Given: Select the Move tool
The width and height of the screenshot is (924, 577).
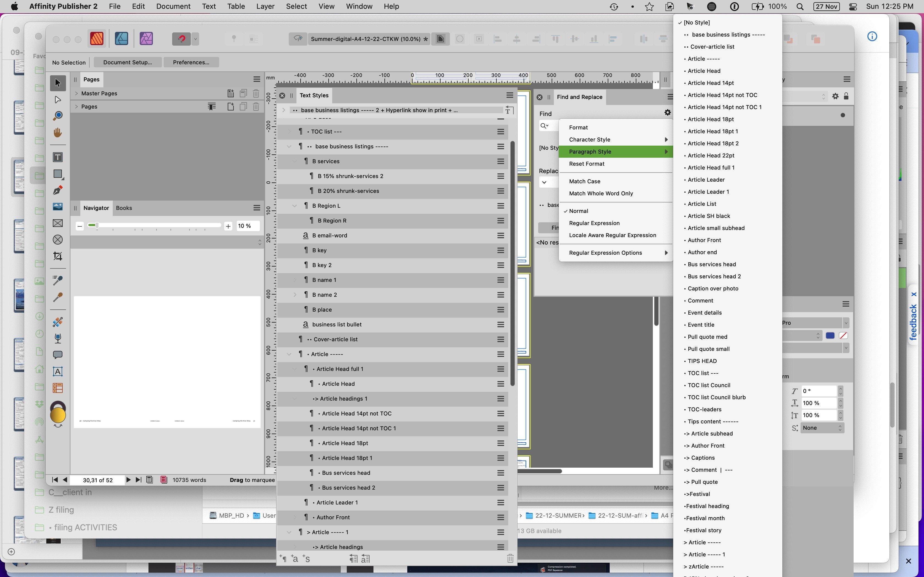Looking at the screenshot, I should tap(58, 82).
